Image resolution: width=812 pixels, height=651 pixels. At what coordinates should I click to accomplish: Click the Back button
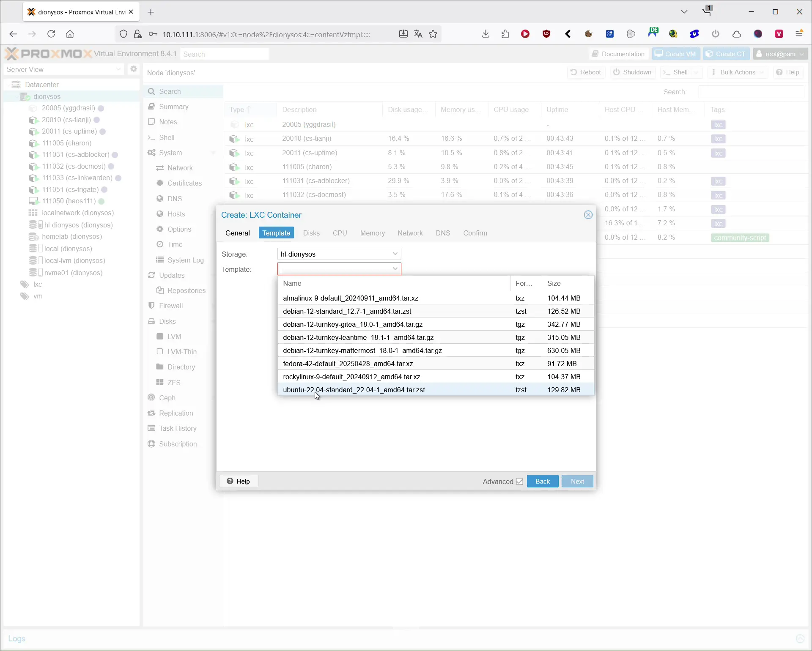pos(542,481)
